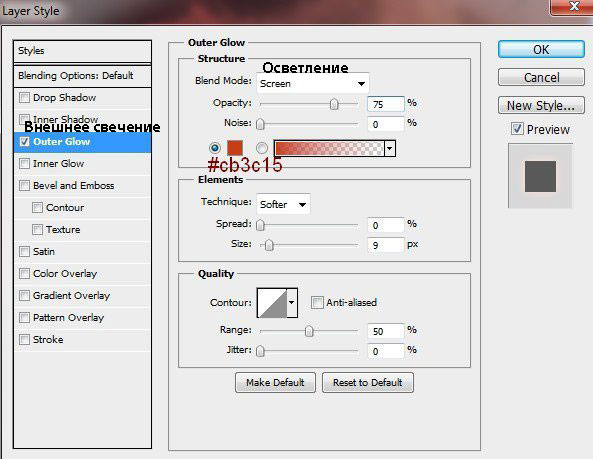The image size is (593, 459).
Task: Click the Size value field showing 9
Action: pyautogui.click(x=385, y=245)
